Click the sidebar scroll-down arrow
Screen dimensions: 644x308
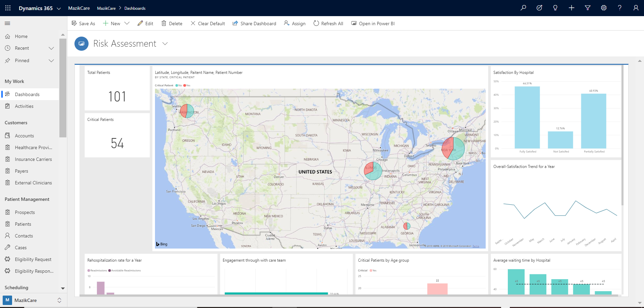click(63, 288)
